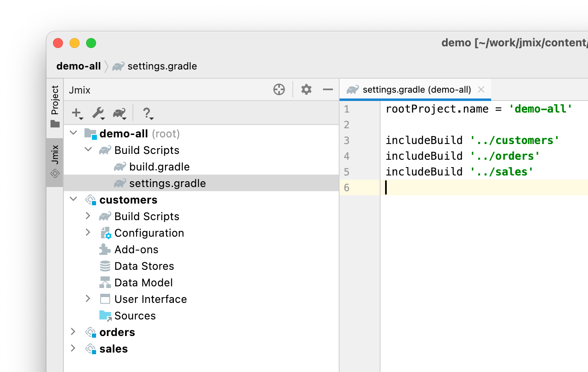The image size is (588, 372).
Task: Click the customers Jmix module icon
Action: coord(91,200)
